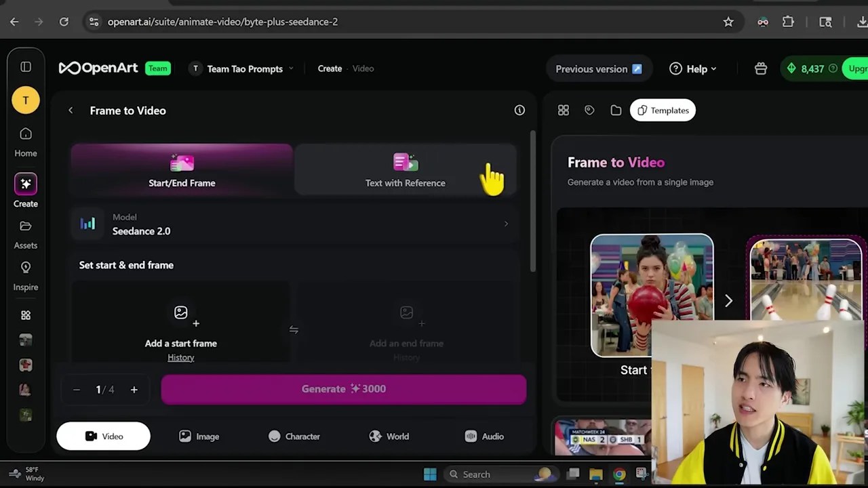Open the Seedance 2.0 model selector

(294, 224)
